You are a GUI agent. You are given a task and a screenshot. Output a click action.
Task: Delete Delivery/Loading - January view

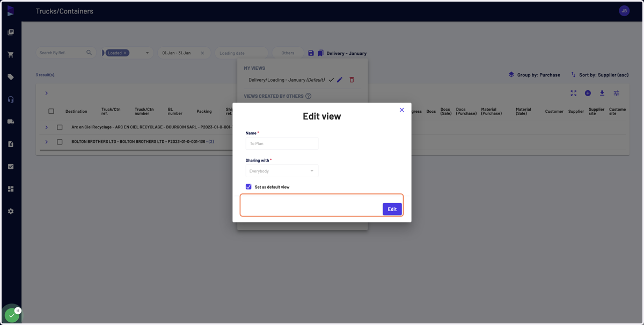click(352, 80)
